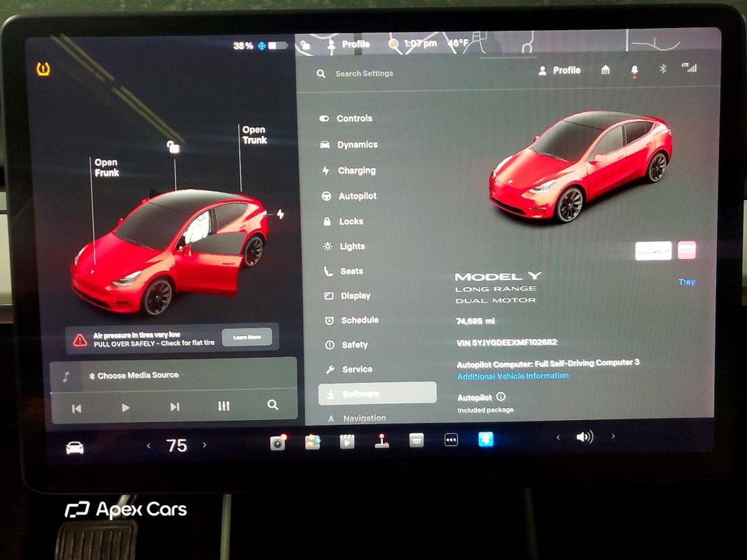
Task: Play the media
Action: tap(126, 408)
